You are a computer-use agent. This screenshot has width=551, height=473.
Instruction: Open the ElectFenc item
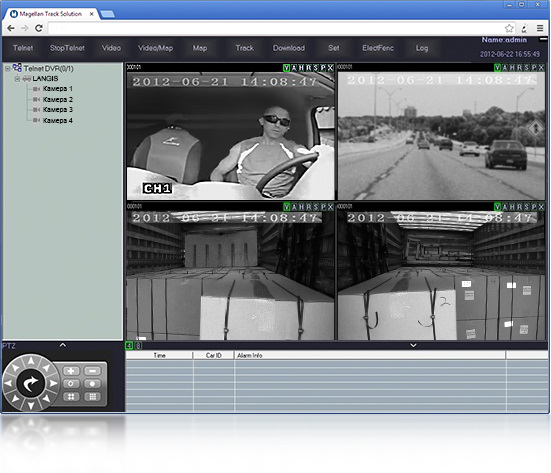tap(378, 48)
